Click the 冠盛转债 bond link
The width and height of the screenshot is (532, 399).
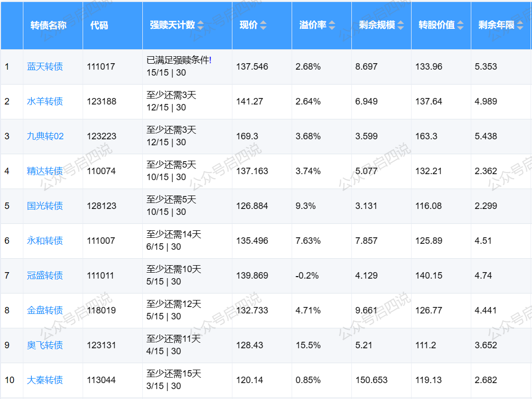pyautogui.click(x=45, y=276)
